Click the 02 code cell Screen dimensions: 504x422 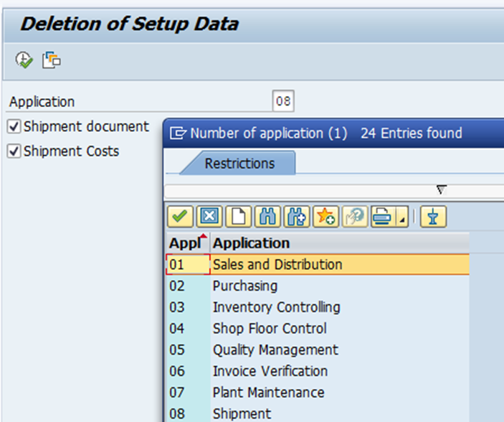click(x=188, y=286)
